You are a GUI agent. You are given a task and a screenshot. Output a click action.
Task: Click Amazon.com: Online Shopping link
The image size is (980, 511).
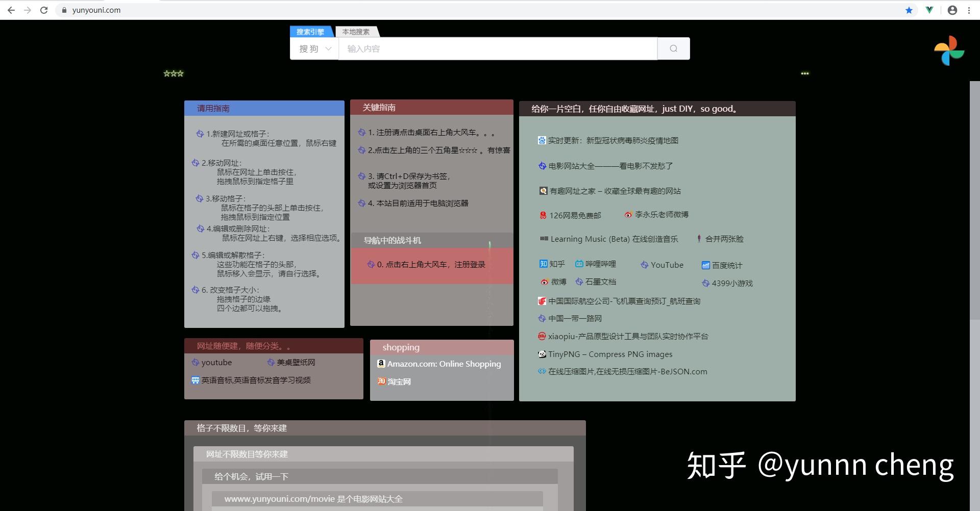tap(439, 364)
